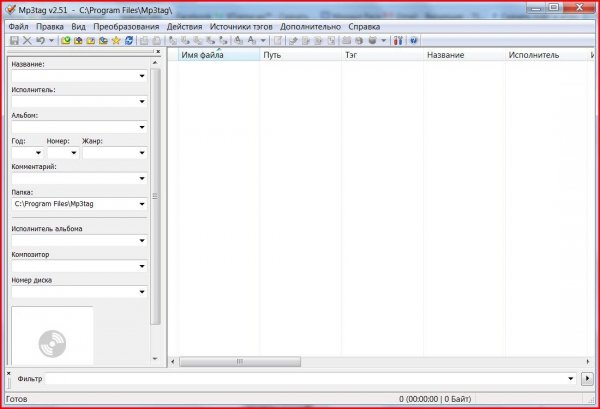Expand the Название field dropdown
Screen dimensions: 600x409
coord(142,76)
